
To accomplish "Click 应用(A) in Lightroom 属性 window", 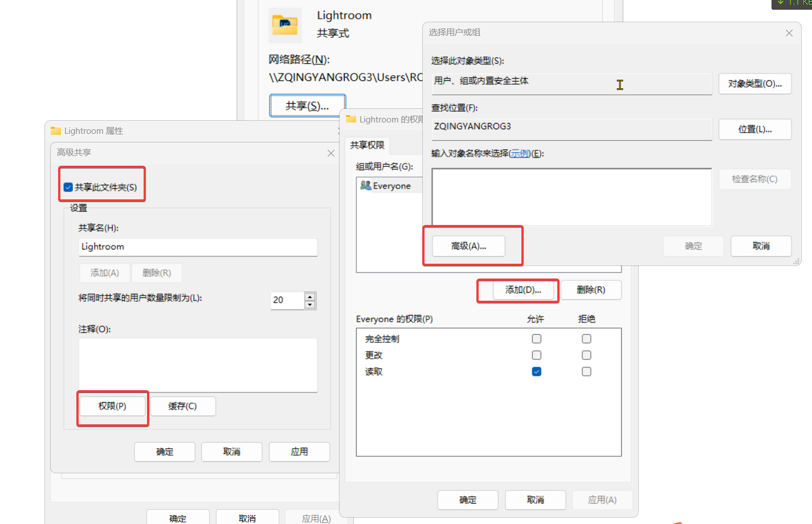I will pyautogui.click(x=316, y=518).
